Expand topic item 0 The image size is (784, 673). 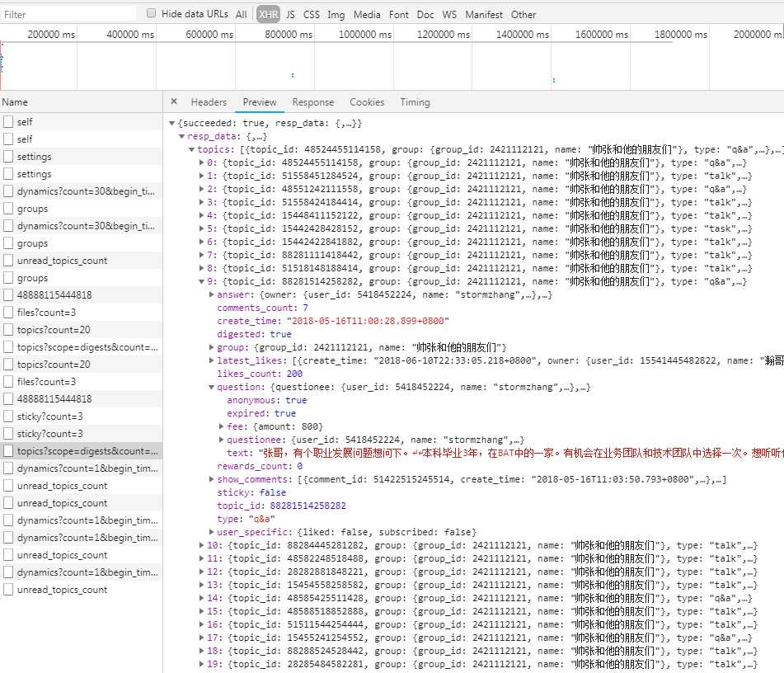(x=201, y=162)
